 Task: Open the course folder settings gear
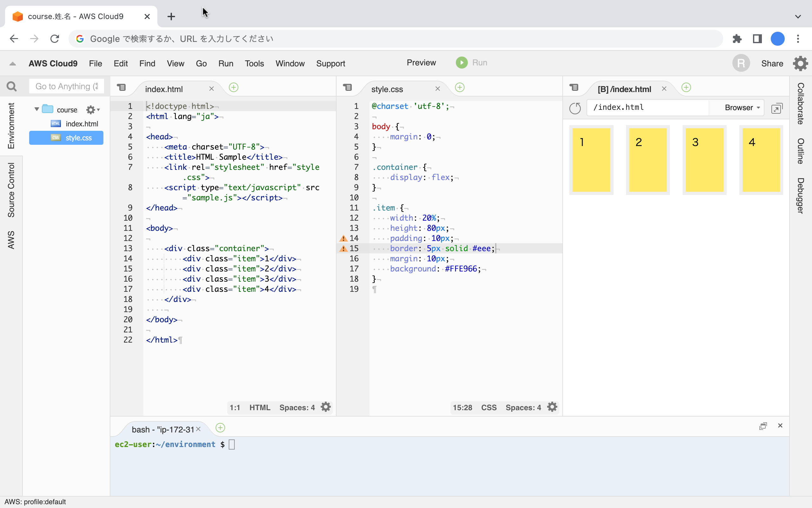(x=93, y=110)
